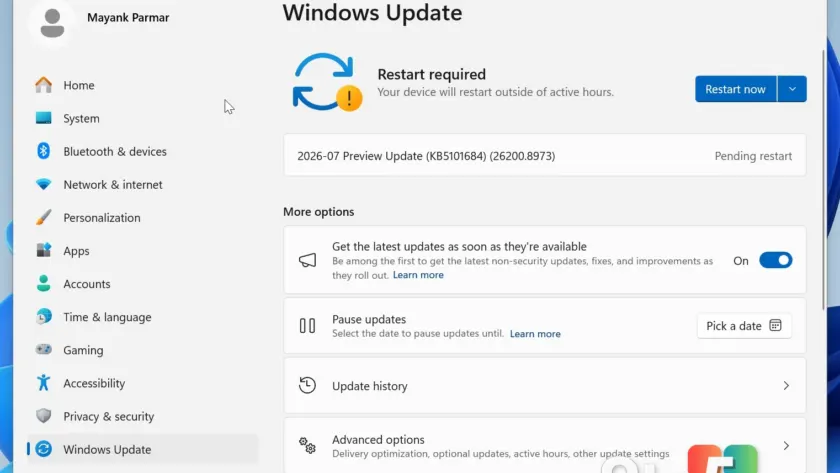This screenshot has width=840, height=473.
Task: Open the Restart now dropdown arrow
Action: [792, 89]
